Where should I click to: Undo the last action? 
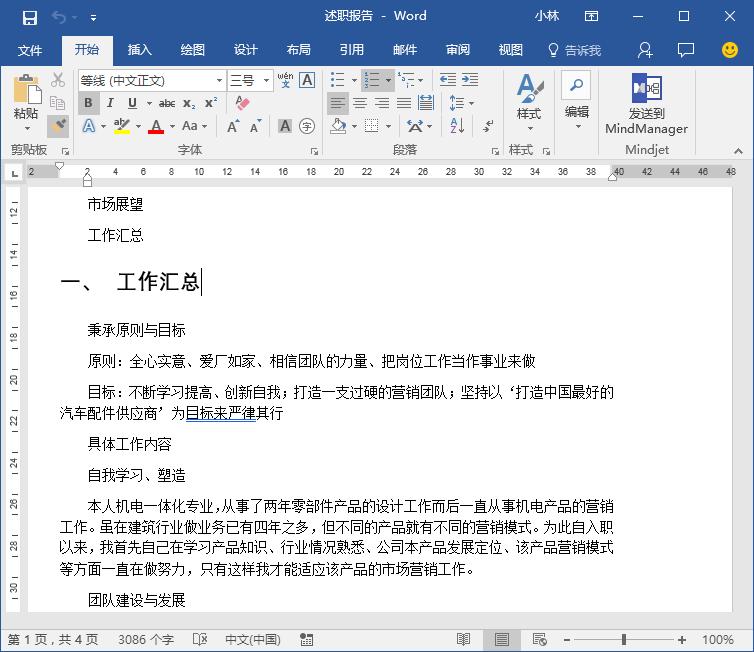tap(59, 18)
